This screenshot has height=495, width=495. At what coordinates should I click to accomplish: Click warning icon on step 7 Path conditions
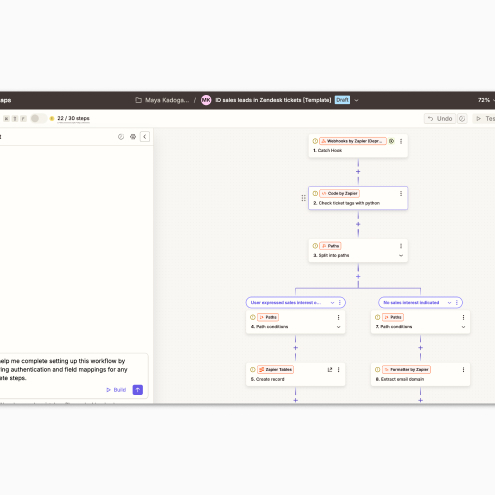[377, 317]
